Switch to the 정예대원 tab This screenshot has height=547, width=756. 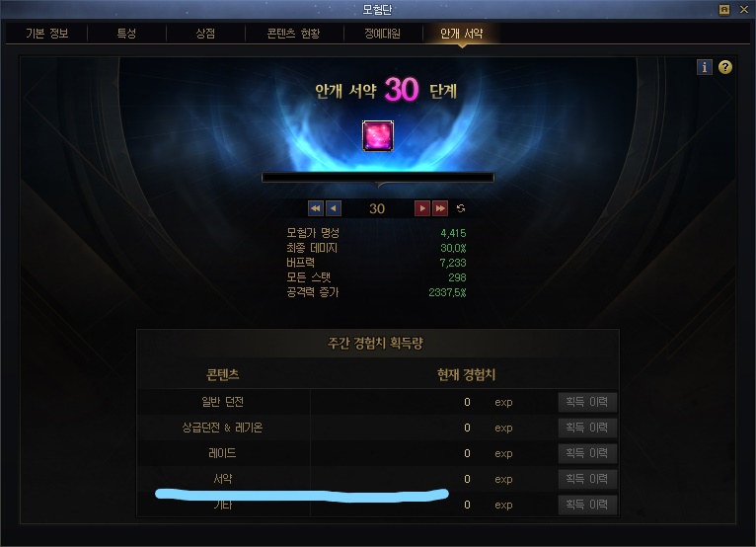(382, 34)
